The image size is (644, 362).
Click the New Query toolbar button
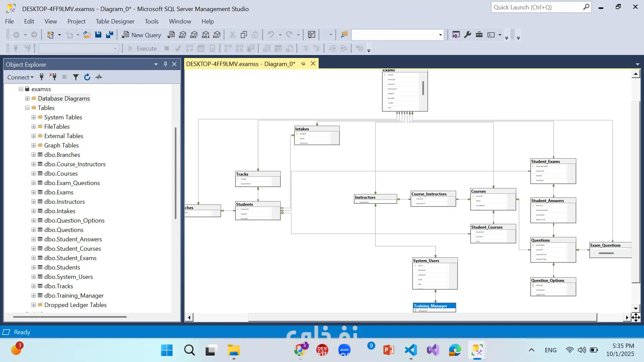coord(142,35)
